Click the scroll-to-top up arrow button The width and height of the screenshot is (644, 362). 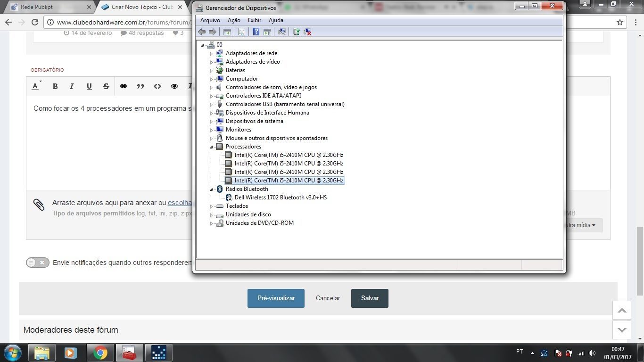coord(622,310)
